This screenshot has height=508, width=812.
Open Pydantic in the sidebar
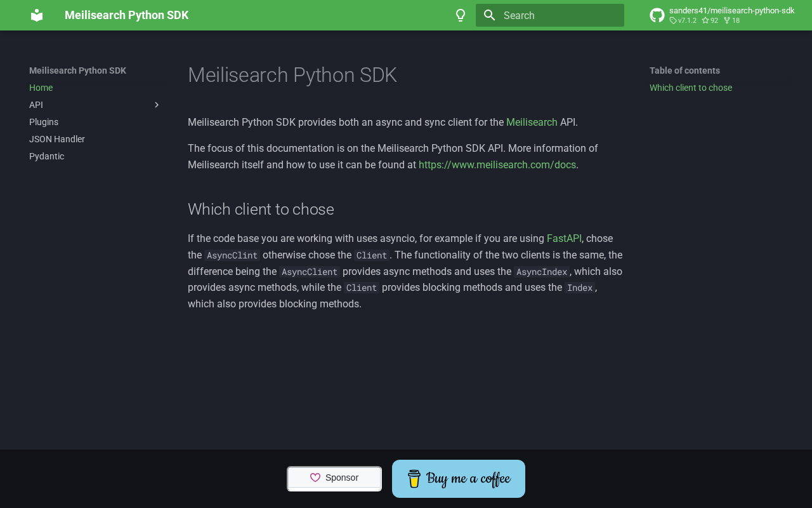[x=47, y=156]
